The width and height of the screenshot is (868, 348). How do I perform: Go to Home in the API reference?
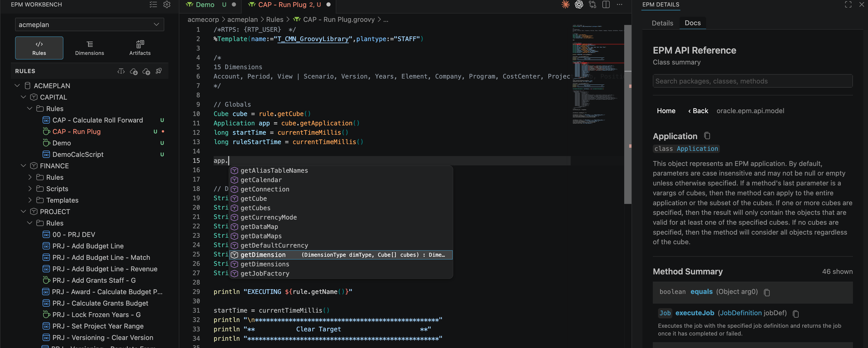pyautogui.click(x=666, y=111)
